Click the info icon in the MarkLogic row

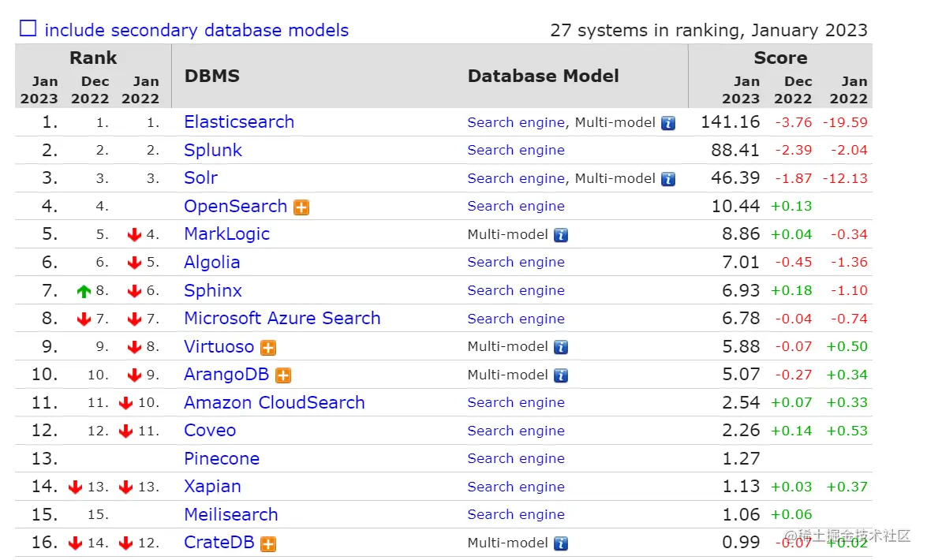click(561, 235)
